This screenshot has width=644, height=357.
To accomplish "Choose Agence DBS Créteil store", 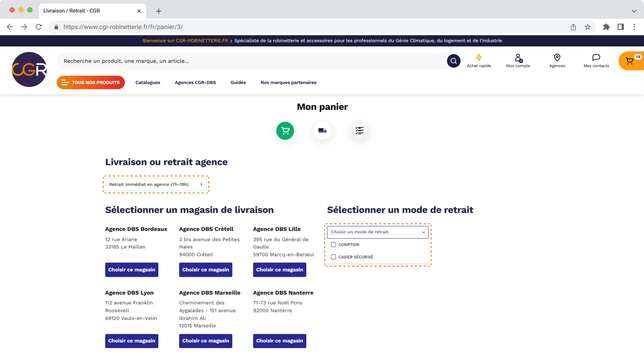I will (x=206, y=270).
